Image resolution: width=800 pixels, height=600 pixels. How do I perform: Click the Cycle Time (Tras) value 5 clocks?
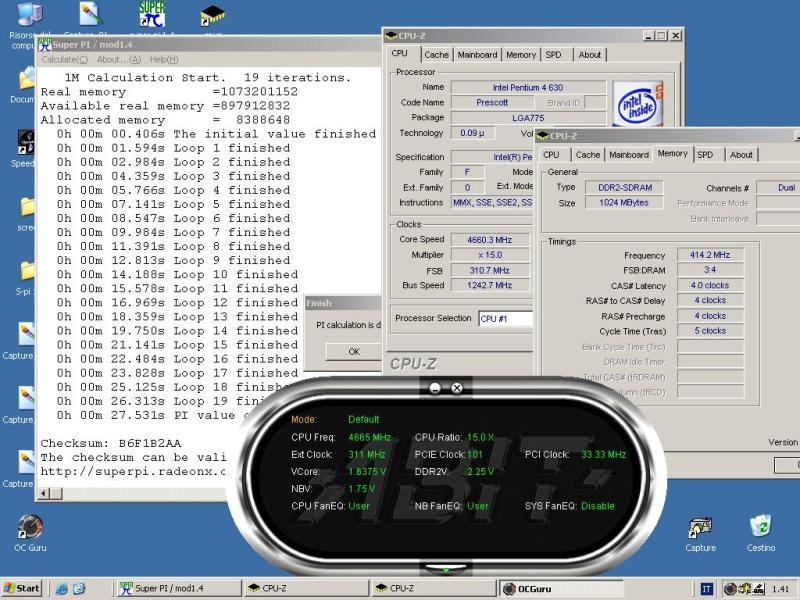(x=710, y=331)
